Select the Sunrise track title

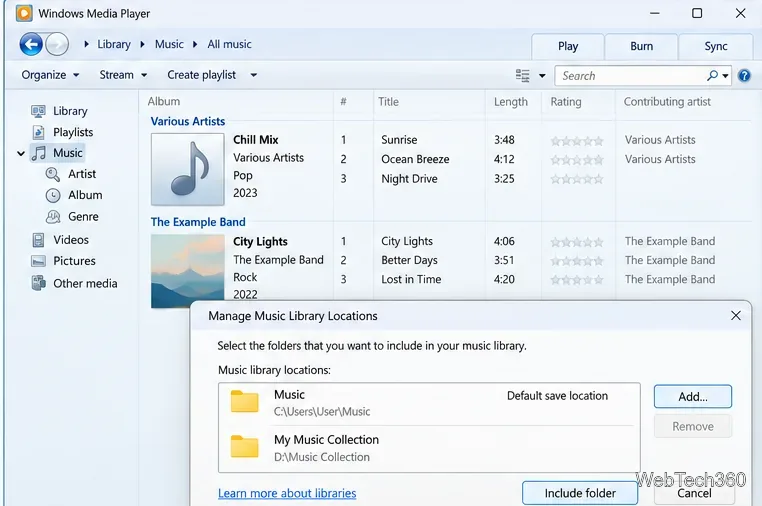(x=399, y=140)
